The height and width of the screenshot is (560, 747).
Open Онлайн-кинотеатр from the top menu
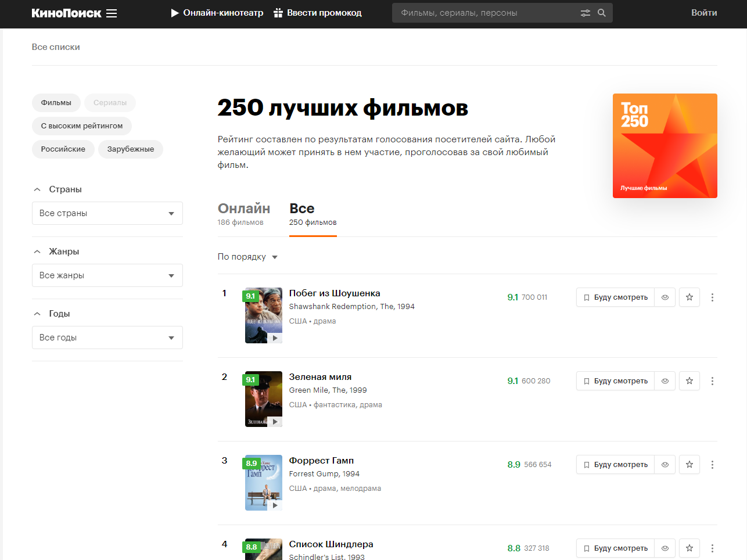(x=217, y=13)
